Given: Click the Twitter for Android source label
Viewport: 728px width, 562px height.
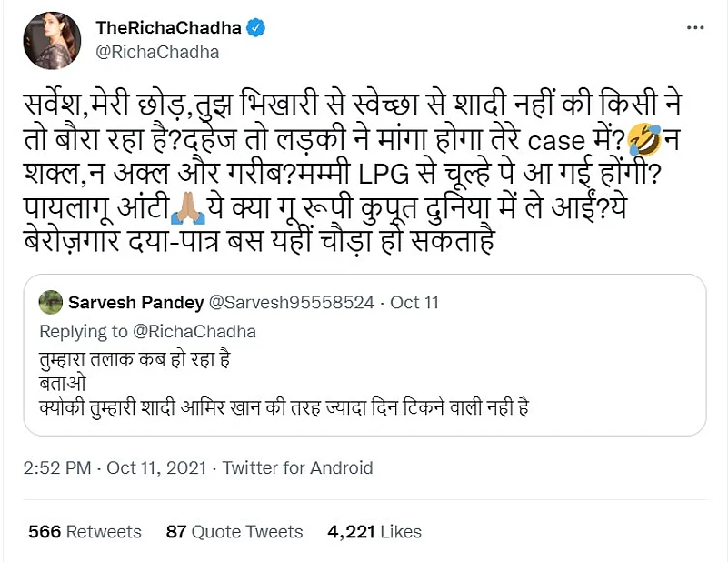Looking at the screenshot, I should 297,468.
